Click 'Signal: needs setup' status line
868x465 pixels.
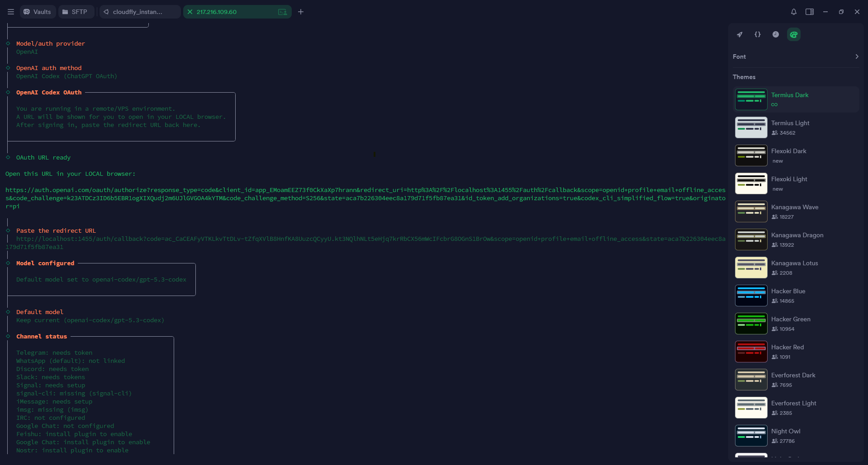point(51,385)
